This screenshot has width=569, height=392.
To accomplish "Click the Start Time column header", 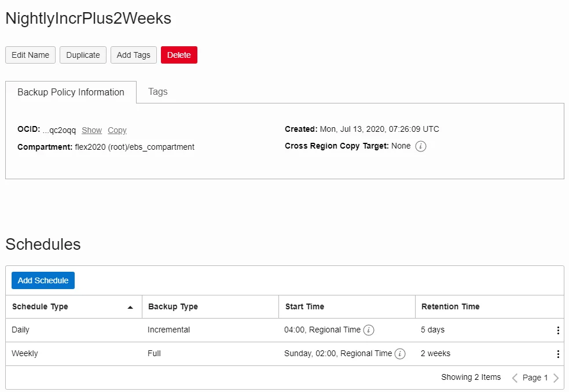I will [304, 306].
